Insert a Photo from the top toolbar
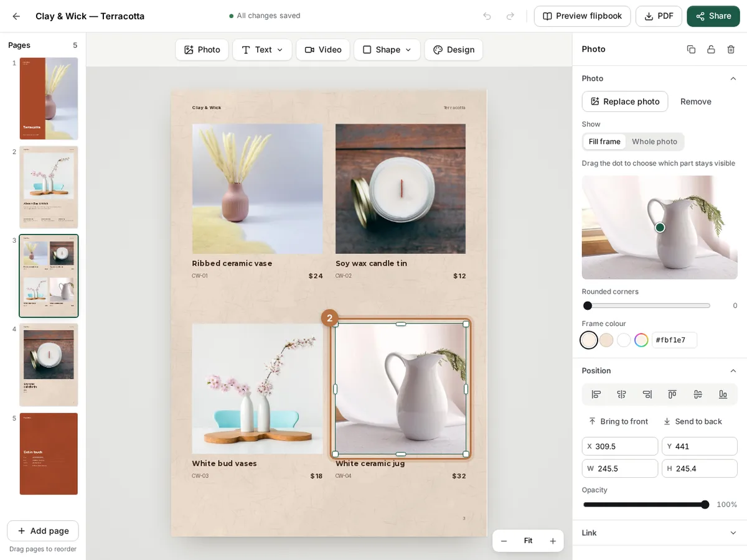747x560 pixels. (x=202, y=50)
